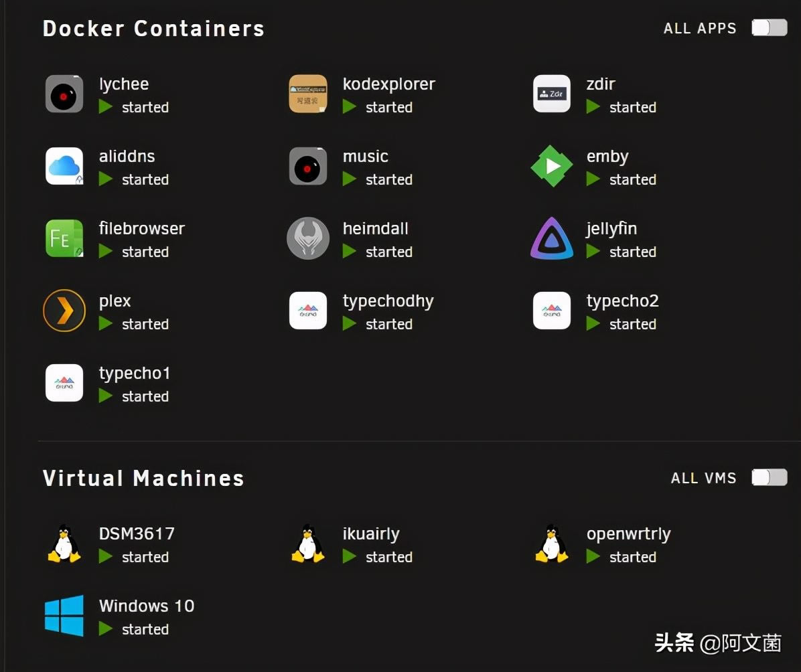The height and width of the screenshot is (672, 801).
Task: Click plex's green started arrow
Action: (x=105, y=324)
